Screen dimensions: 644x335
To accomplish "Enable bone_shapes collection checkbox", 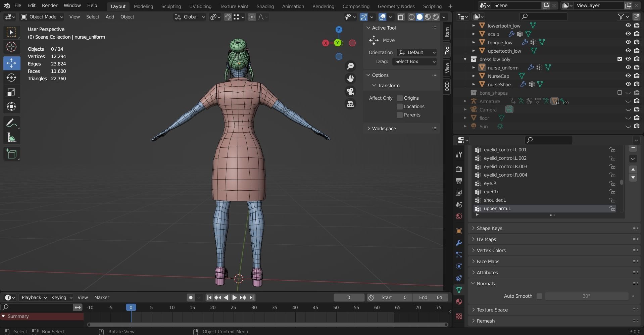I will click(620, 93).
